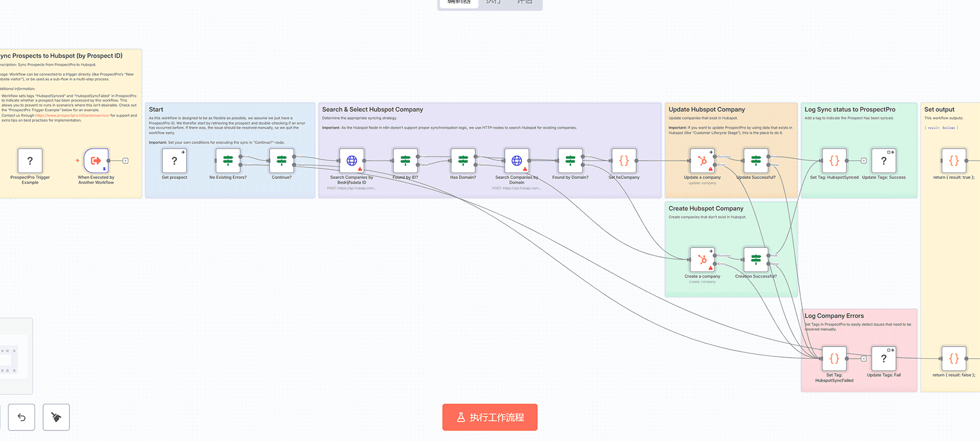Select the Creation Successful? IF node

(x=756, y=260)
